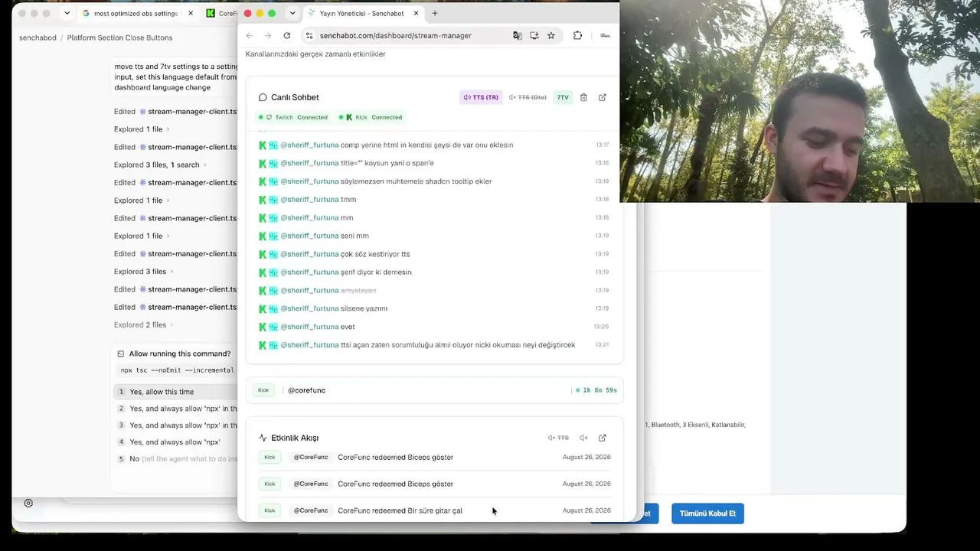Viewport: 980px width, 551px height.
Task: Toggle the 7TV emotes button
Action: pyautogui.click(x=563, y=97)
